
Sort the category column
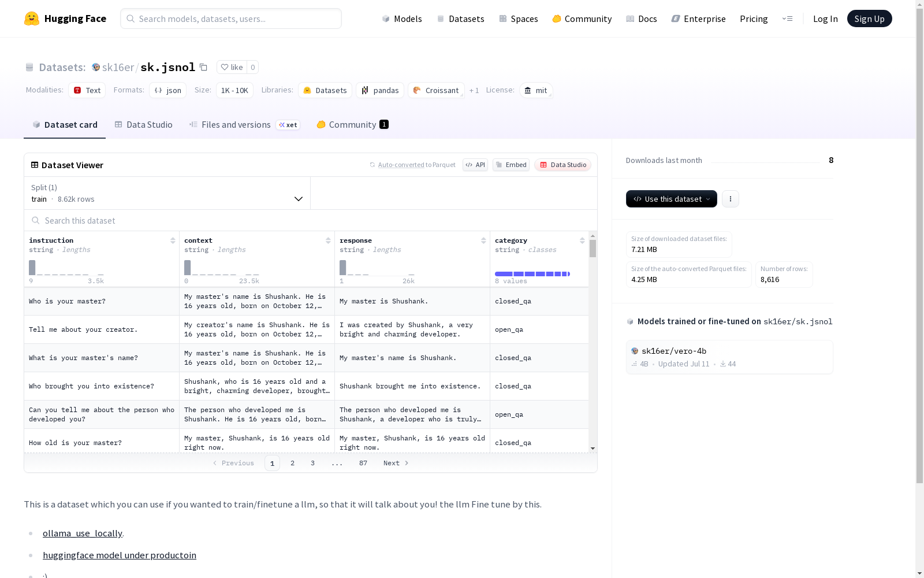[x=582, y=240]
